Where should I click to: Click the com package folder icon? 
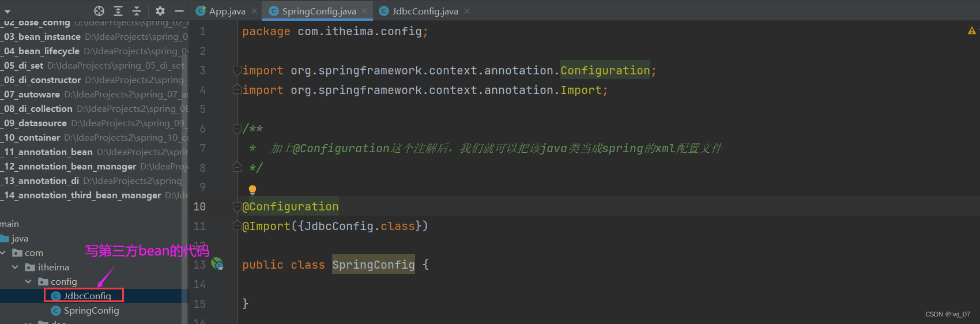[x=17, y=253]
